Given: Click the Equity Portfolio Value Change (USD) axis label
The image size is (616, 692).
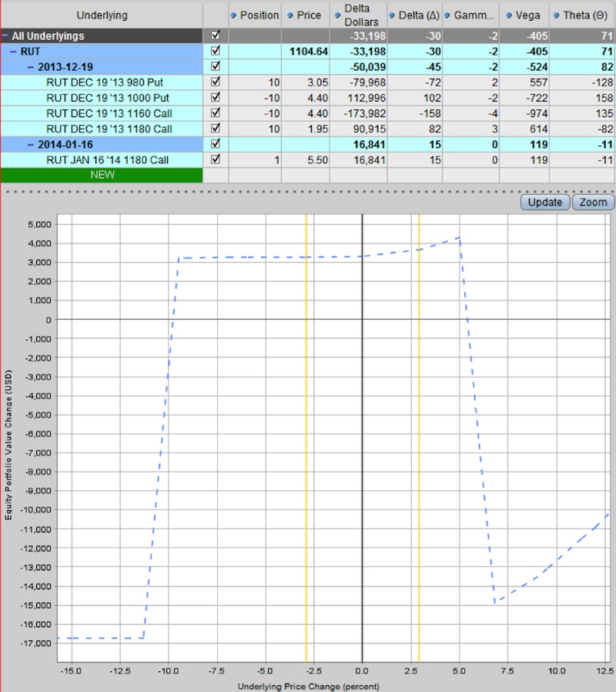Looking at the screenshot, I should (x=8, y=445).
